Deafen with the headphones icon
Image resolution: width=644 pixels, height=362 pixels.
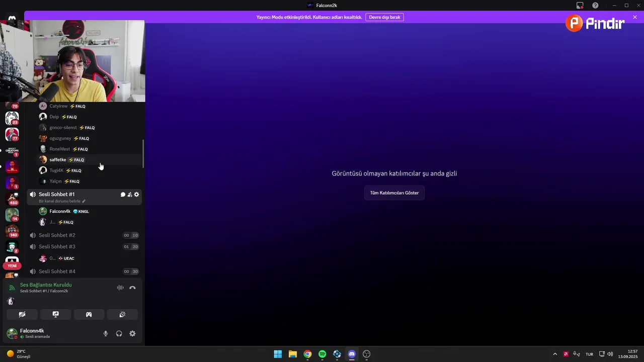click(x=119, y=333)
